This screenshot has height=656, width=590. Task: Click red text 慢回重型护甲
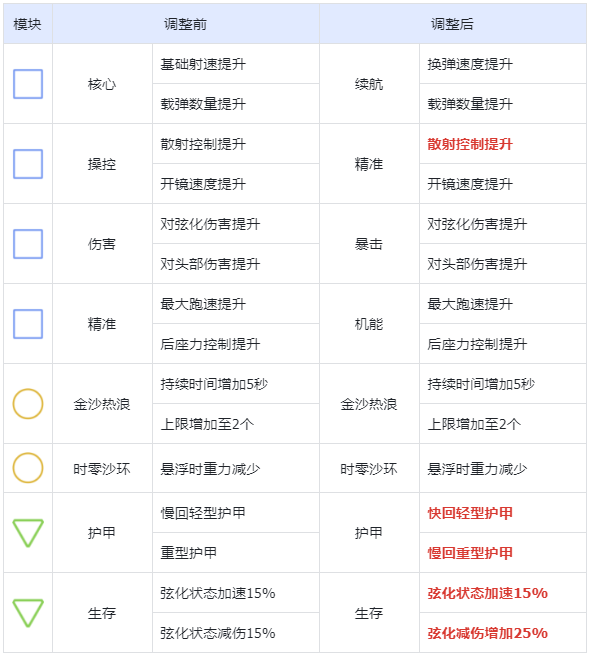(x=470, y=553)
